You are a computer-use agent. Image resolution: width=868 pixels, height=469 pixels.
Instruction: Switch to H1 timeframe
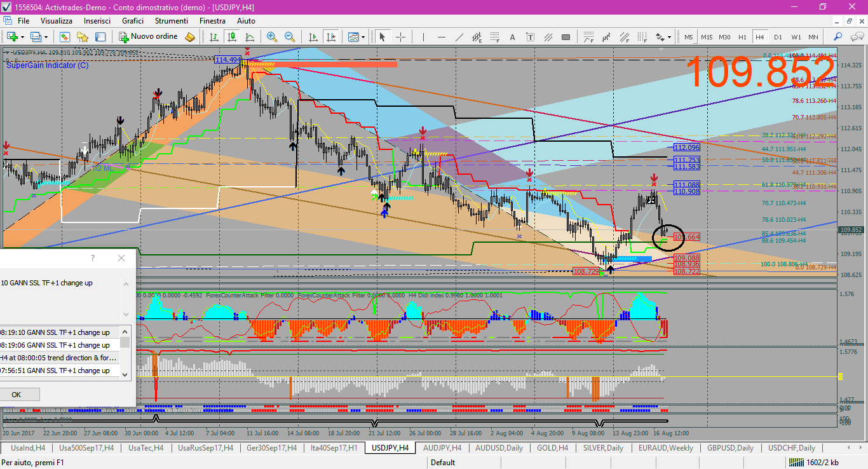742,37
